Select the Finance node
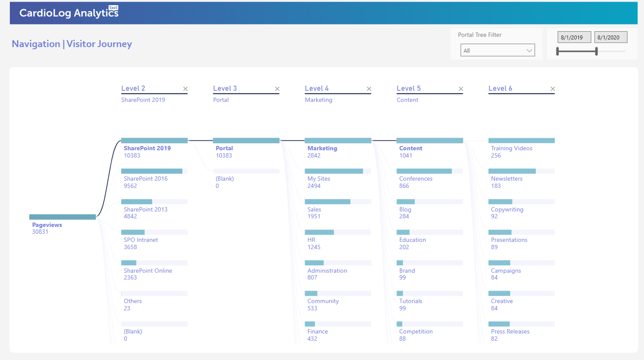This screenshot has width=644, height=360. 338,324
